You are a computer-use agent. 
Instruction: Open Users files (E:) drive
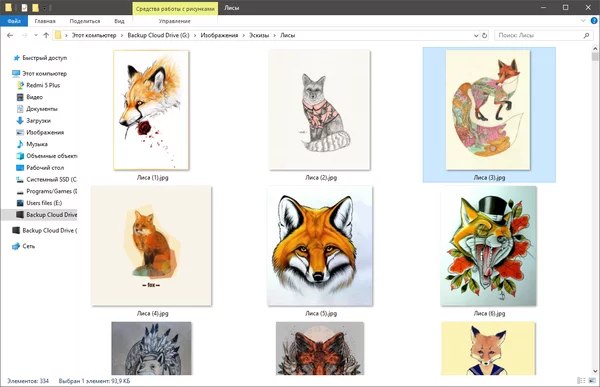point(44,203)
